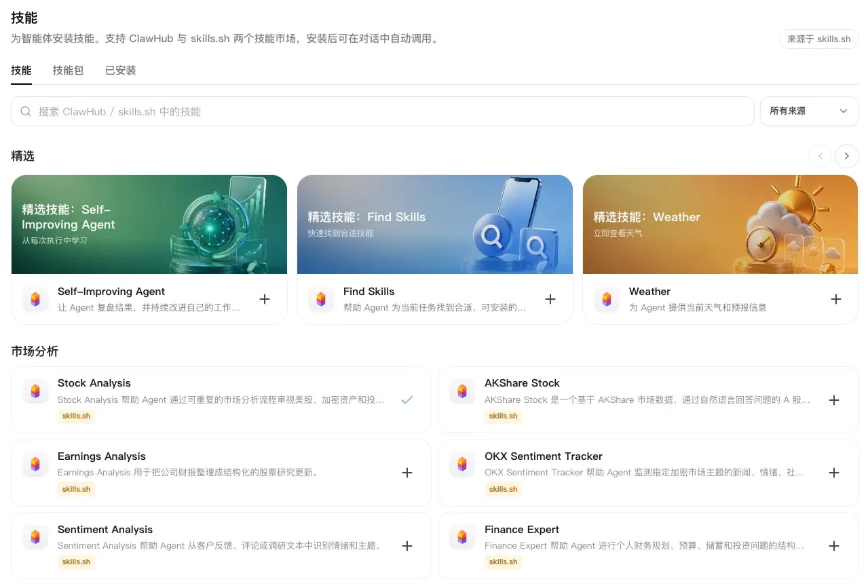The width and height of the screenshot is (868, 588).
Task: Open the Finance Expert skill title
Action: (x=522, y=530)
